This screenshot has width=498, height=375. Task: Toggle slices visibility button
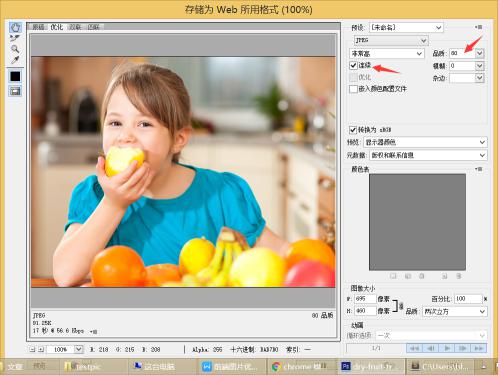[15, 91]
